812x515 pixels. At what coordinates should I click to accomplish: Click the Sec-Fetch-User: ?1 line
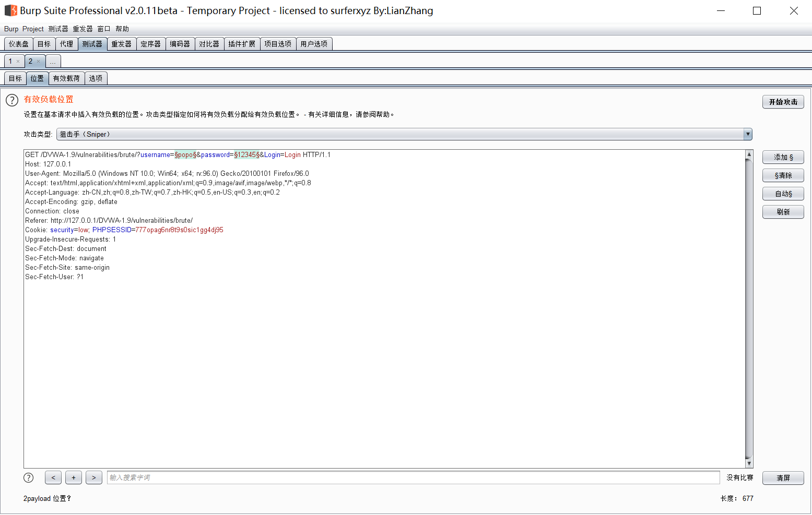54,277
